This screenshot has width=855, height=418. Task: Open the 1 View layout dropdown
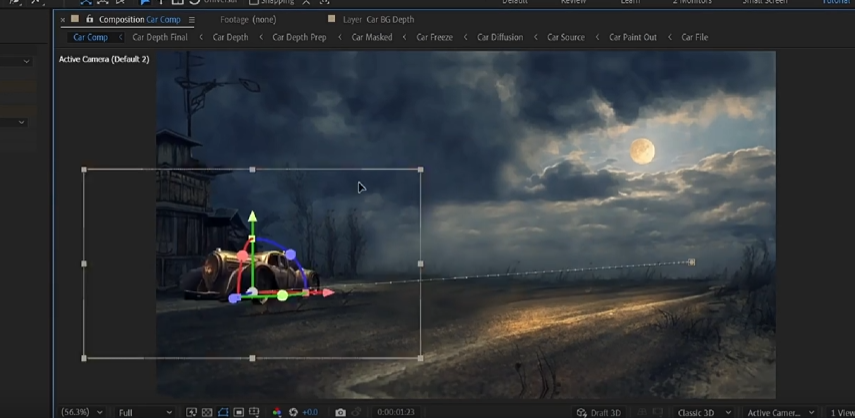pos(840,413)
